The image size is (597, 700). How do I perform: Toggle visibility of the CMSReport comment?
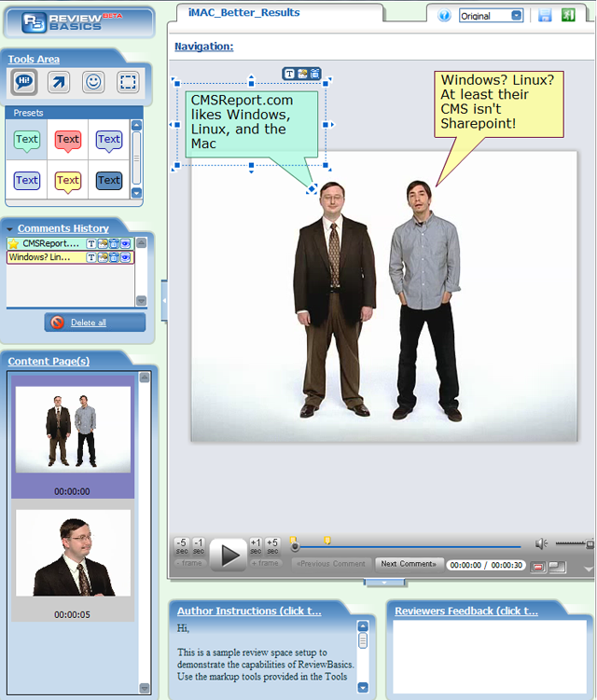[x=126, y=243]
